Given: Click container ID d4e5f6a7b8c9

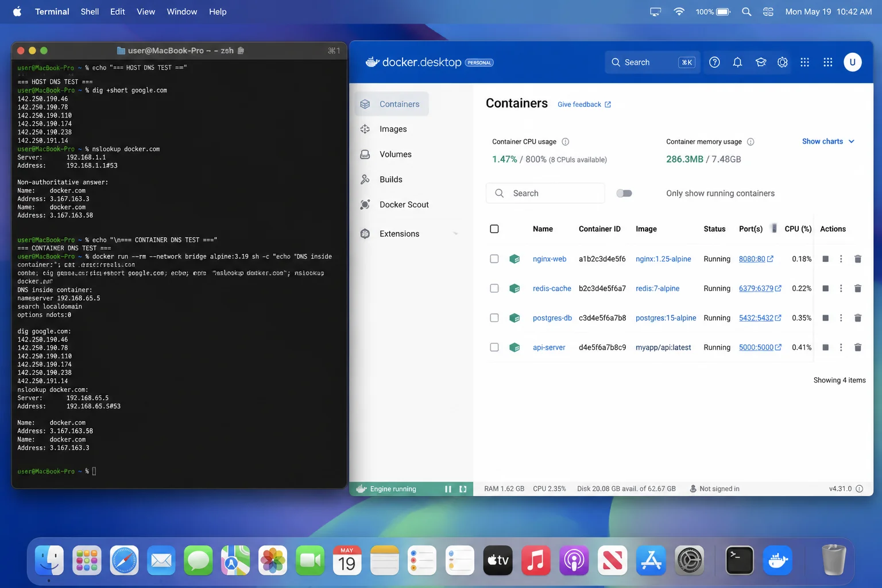Looking at the screenshot, I should (602, 347).
